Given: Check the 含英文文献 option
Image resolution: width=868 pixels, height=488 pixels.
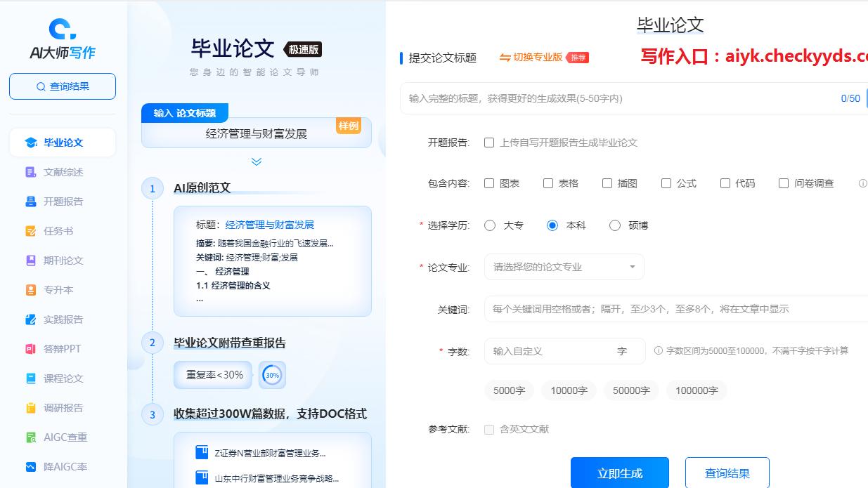Looking at the screenshot, I should 488,428.
